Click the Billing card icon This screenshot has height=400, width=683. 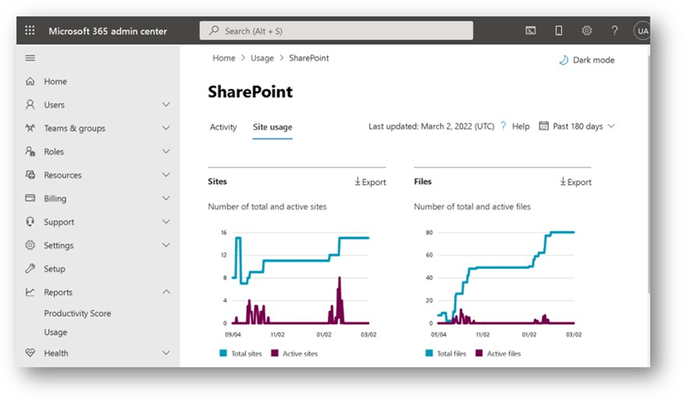[x=30, y=198]
